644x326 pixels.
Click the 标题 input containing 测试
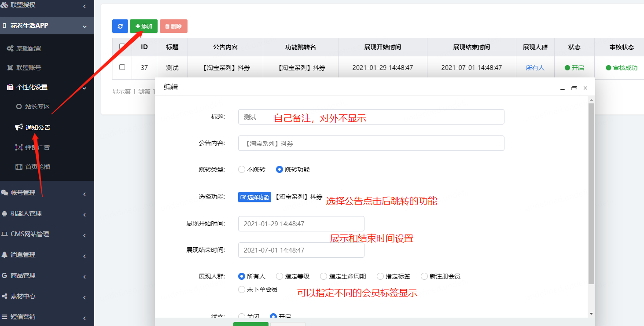coord(371,117)
